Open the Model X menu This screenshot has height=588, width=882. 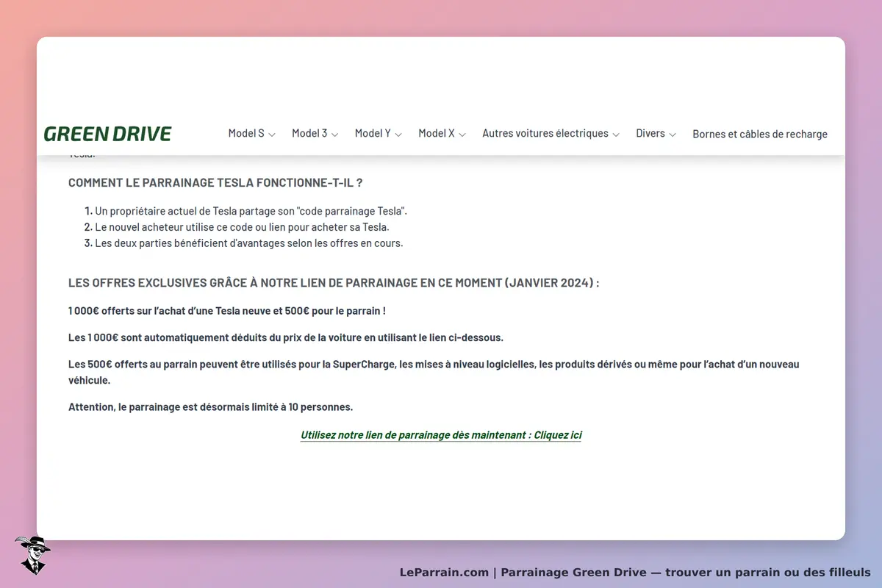point(437,133)
